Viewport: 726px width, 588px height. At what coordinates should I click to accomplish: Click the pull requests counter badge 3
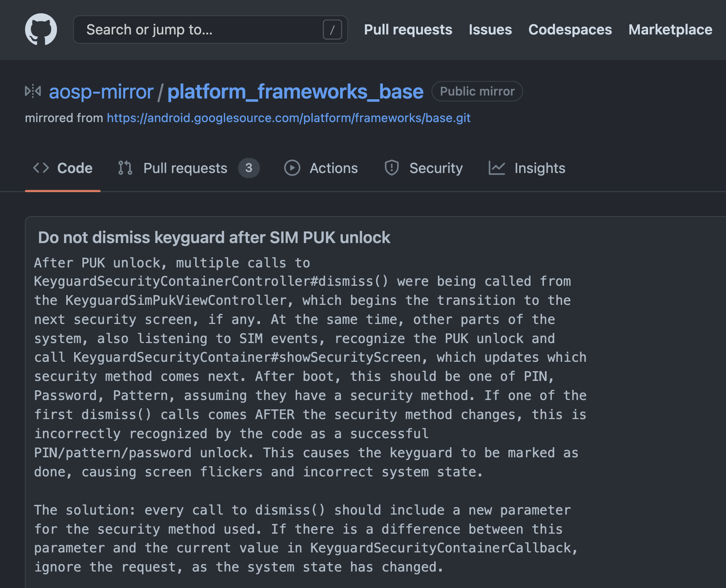point(249,168)
